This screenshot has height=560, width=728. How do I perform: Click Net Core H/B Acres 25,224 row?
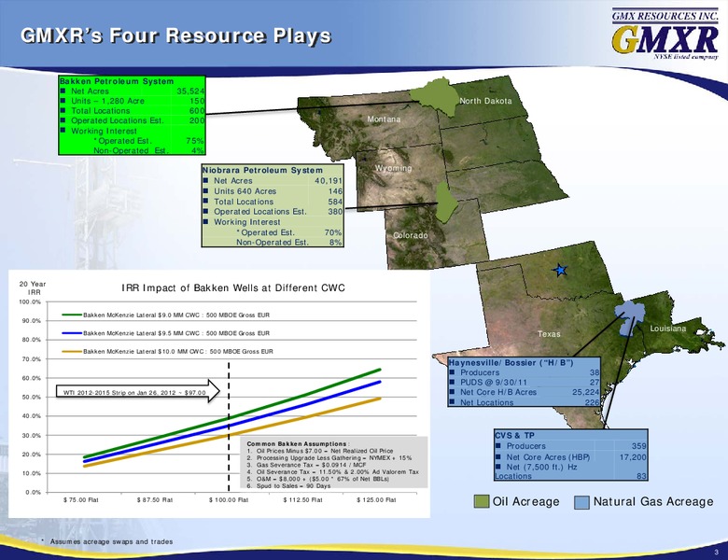525,392
